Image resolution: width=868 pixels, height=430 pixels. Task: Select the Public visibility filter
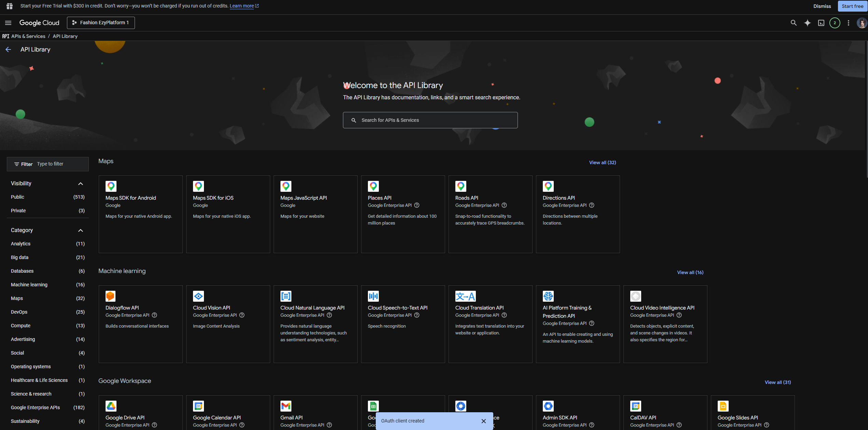pos(17,197)
